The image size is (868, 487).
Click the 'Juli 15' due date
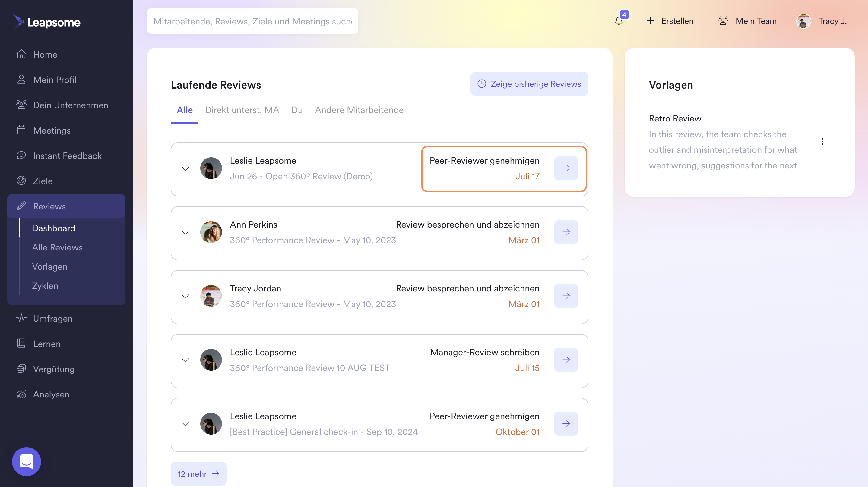click(527, 368)
